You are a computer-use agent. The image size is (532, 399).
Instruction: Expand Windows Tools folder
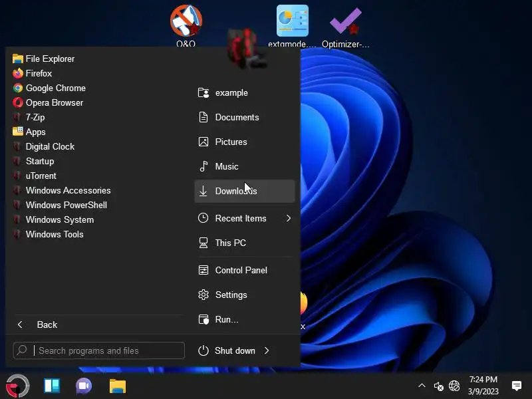pos(48,234)
